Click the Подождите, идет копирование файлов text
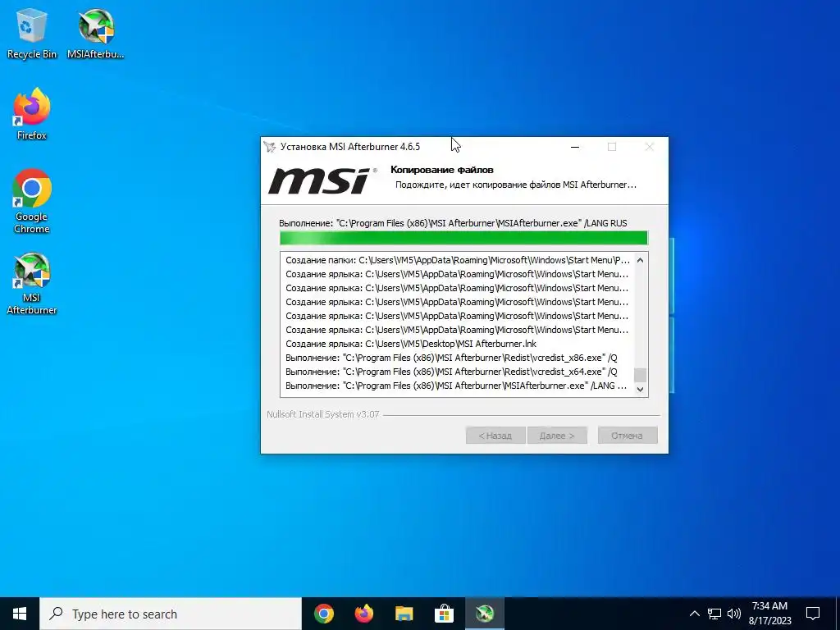Viewport: 840px width, 630px height. tap(516, 185)
